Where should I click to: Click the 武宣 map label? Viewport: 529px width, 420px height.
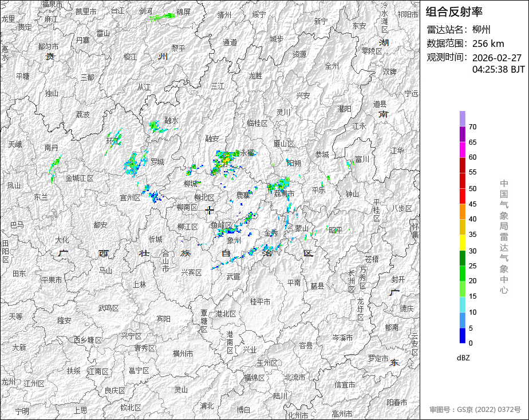pos(233,276)
